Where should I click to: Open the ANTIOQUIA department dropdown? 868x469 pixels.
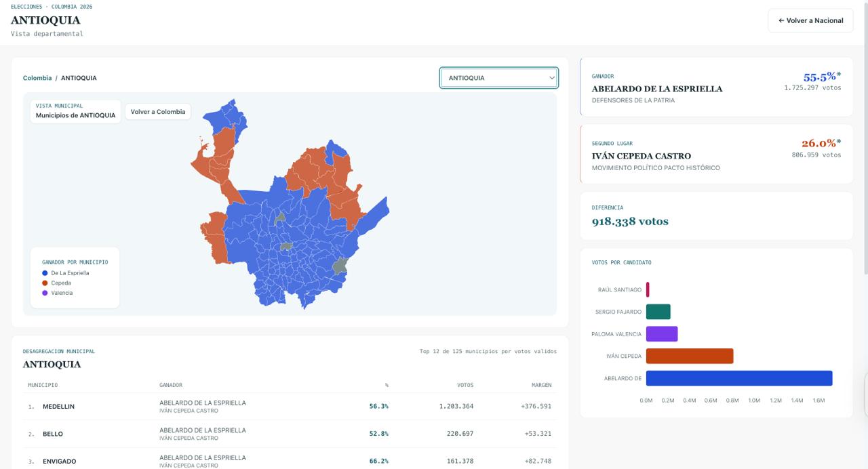pos(499,78)
